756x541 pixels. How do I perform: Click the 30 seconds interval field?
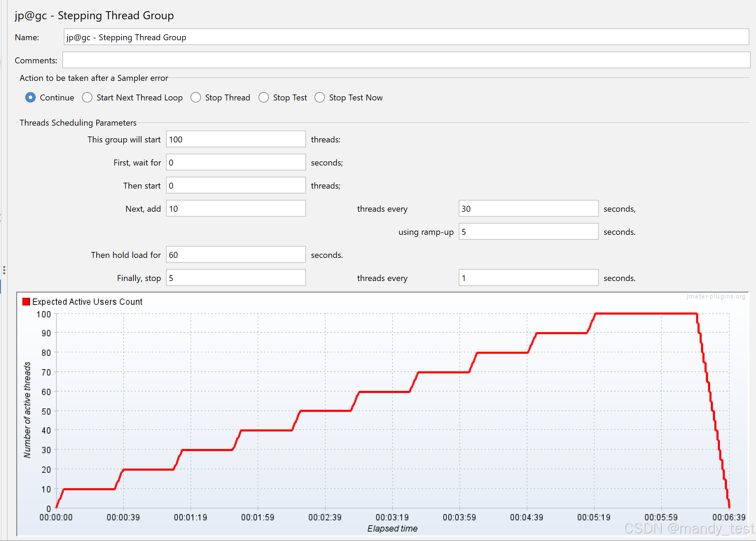pyautogui.click(x=528, y=209)
